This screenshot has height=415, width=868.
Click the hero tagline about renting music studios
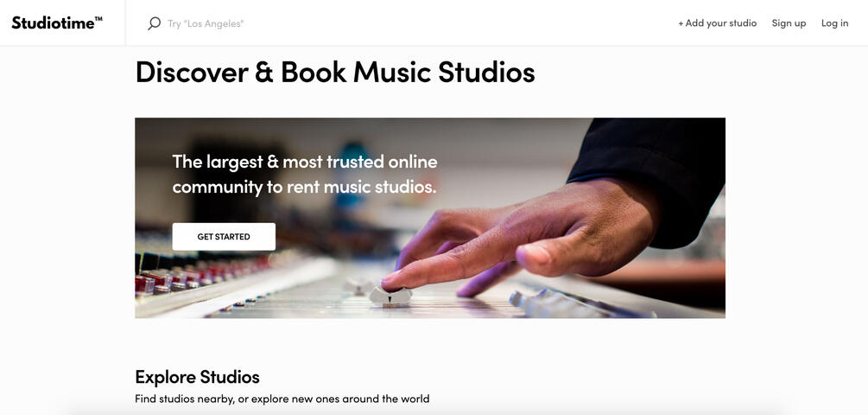tap(305, 174)
